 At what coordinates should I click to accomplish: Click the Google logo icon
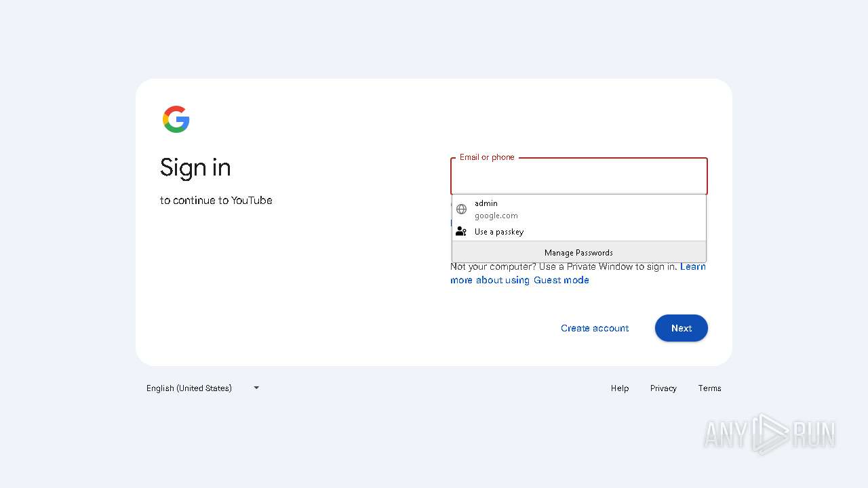tap(176, 119)
